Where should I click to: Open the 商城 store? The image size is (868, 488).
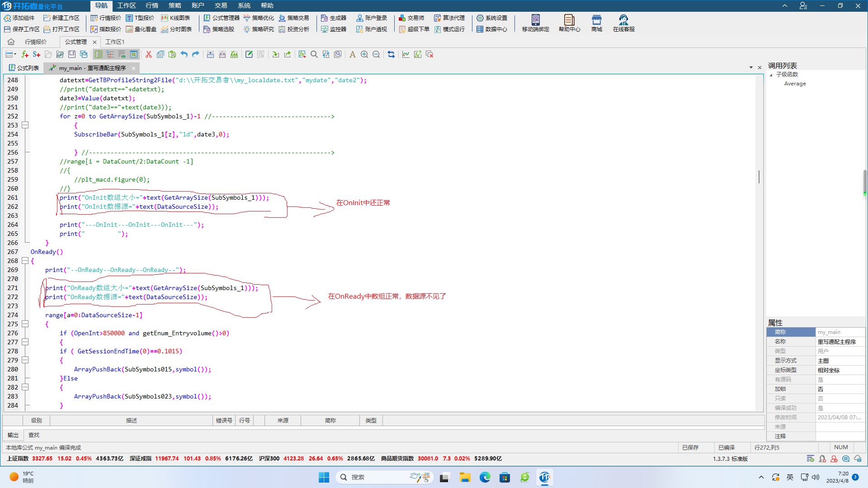[597, 23]
